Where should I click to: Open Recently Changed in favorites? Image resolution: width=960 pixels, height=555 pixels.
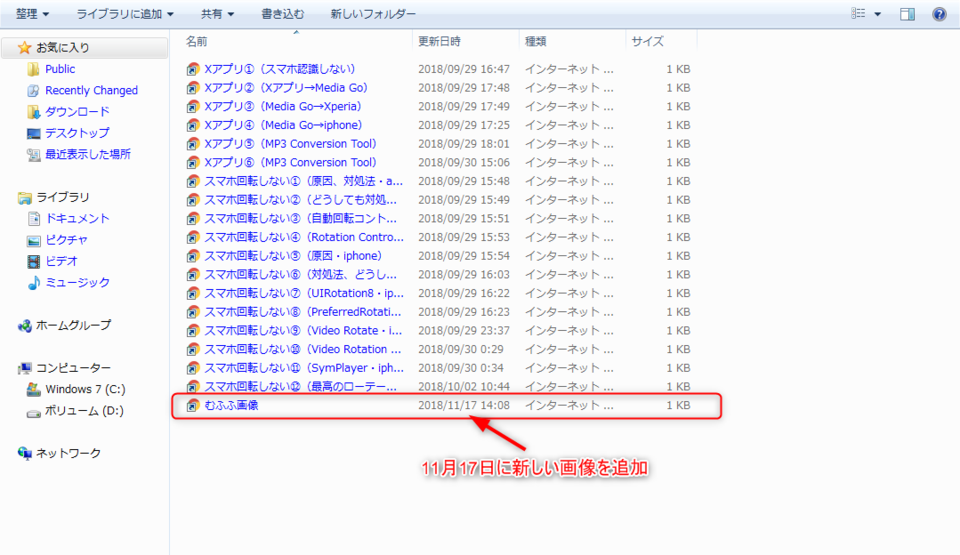coord(91,91)
